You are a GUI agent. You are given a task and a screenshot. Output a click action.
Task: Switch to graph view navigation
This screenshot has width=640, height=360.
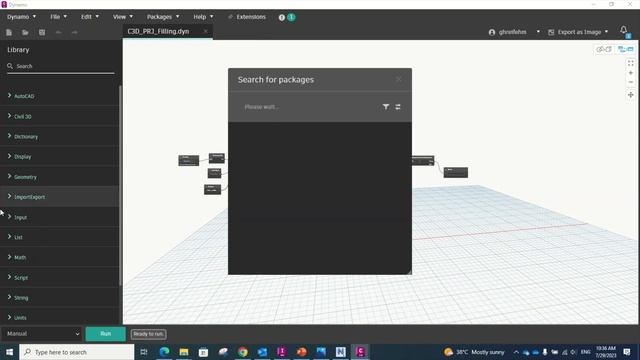tap(626, 49)
